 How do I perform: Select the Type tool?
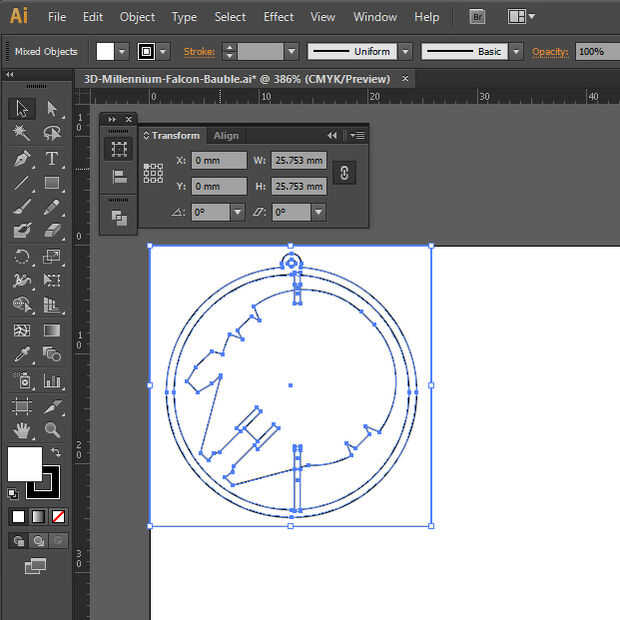tap(52, 158)
